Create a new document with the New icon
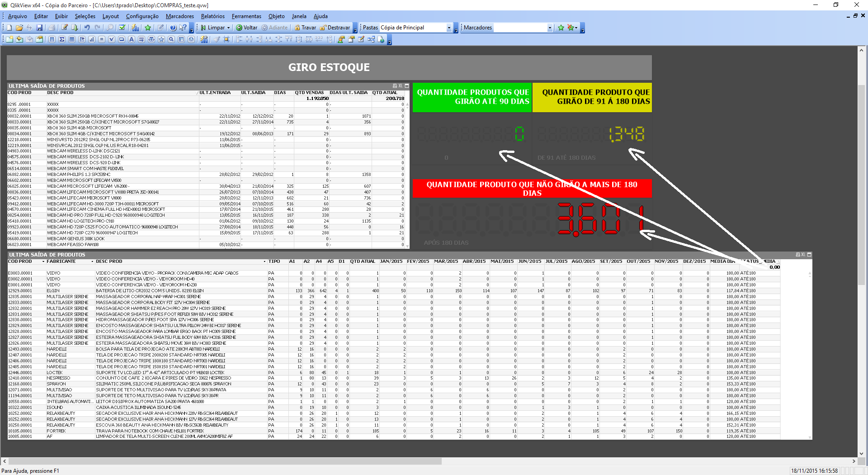Viewport: 868px width, 475px height. point(9,28)
